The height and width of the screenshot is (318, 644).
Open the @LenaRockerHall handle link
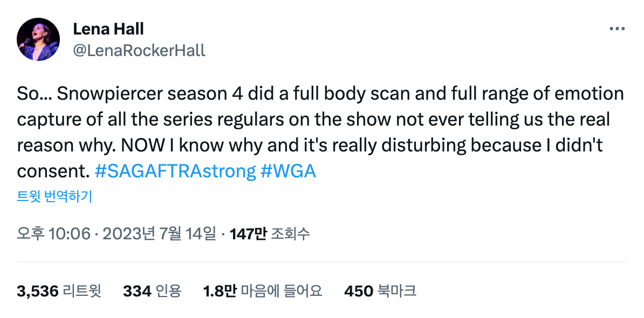(x=139, y=50)
